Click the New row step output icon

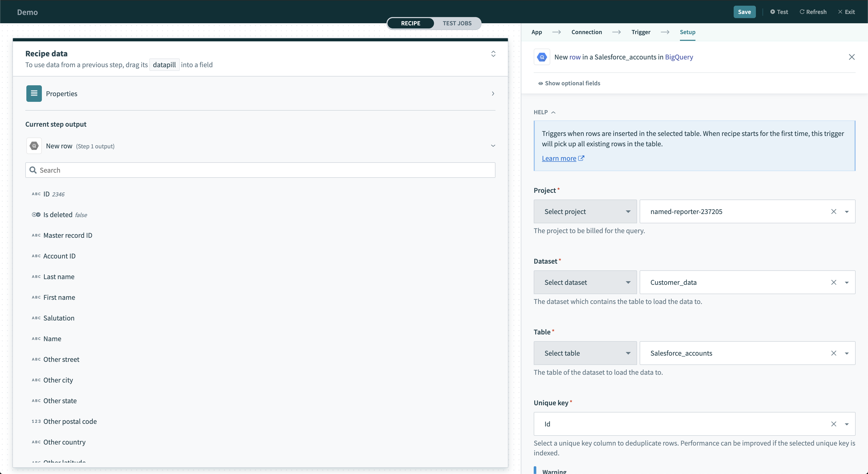34,146
